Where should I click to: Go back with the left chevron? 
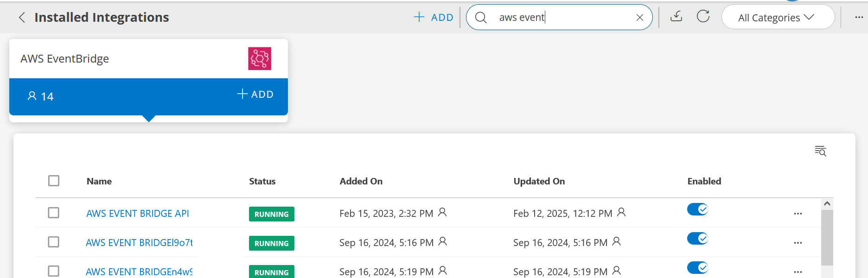(x=22, y=18)
